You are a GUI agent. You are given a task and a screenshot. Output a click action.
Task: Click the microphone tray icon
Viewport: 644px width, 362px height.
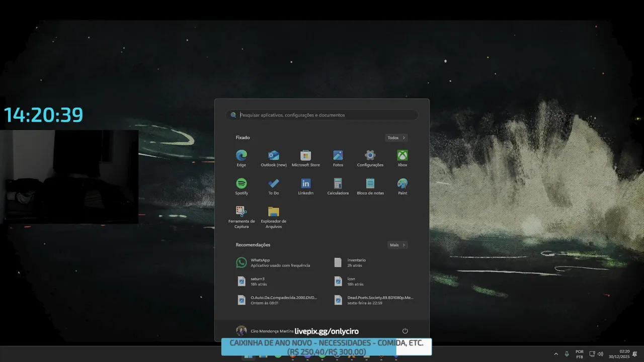coord(567,354)
